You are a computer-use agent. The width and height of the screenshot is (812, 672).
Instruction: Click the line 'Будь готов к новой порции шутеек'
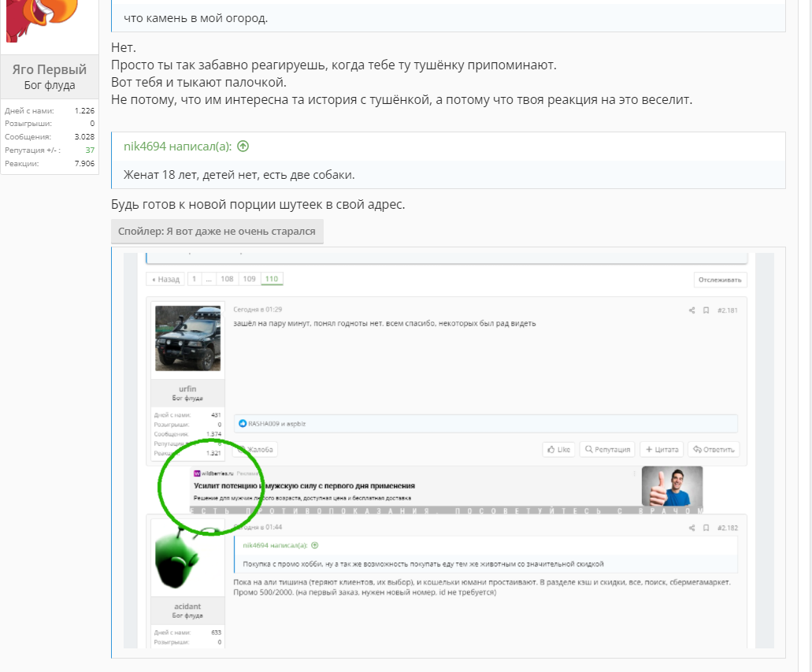(x=258, y=204)
